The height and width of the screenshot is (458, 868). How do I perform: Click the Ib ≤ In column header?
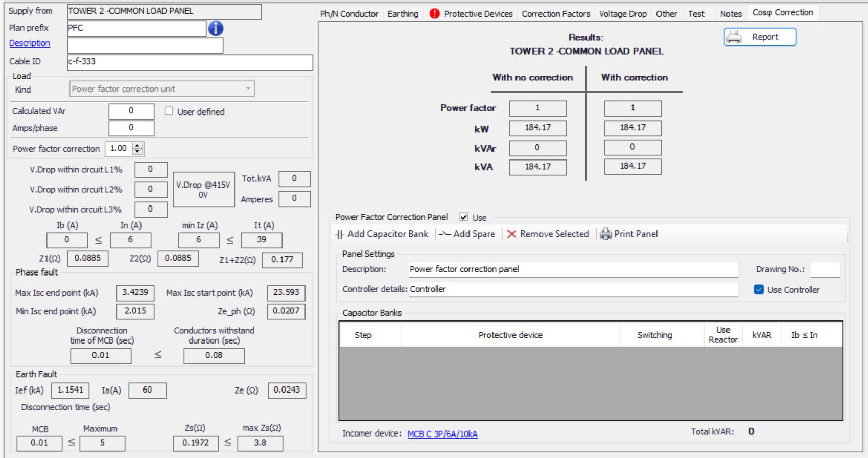point(811,335)
